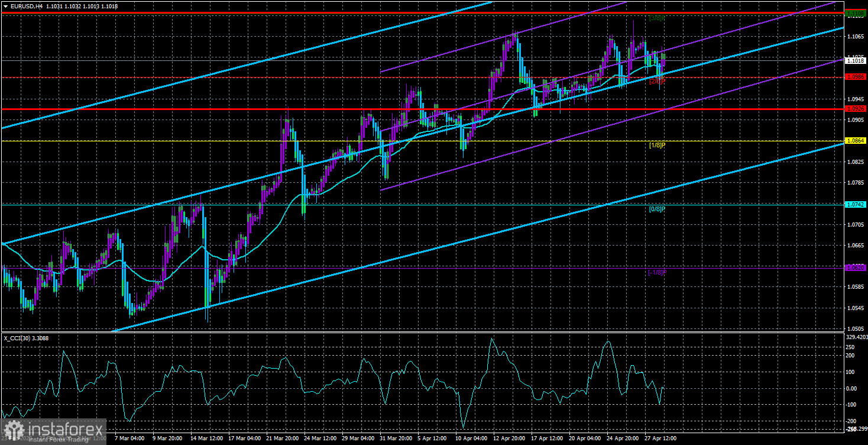The width and height of the screenshot is (868, 445).
Task: Click the CCI scale value 250
Action: (850, 347)
